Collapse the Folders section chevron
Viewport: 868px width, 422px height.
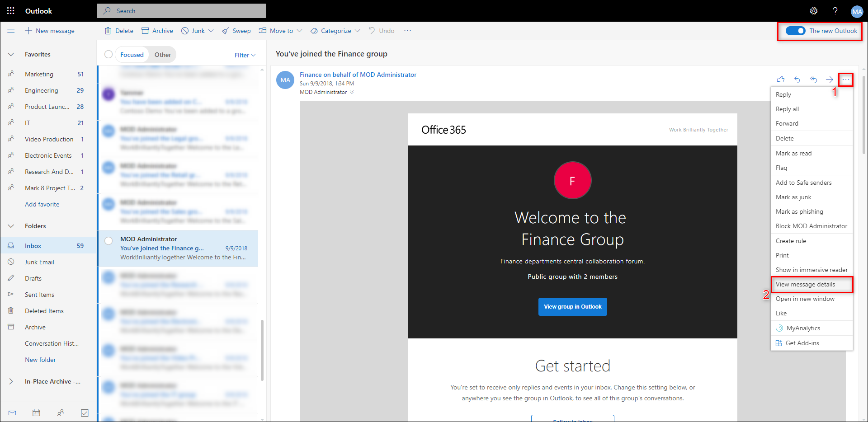click(11, 226)
